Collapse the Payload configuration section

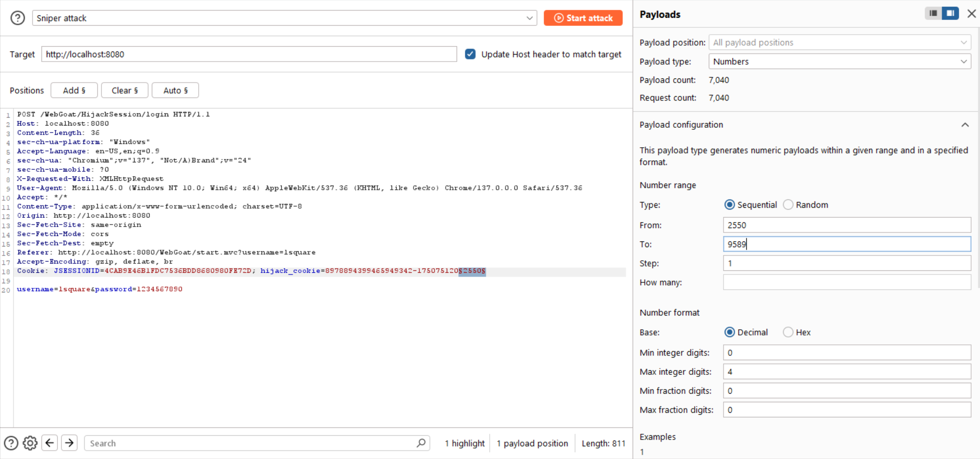(965, 125)
